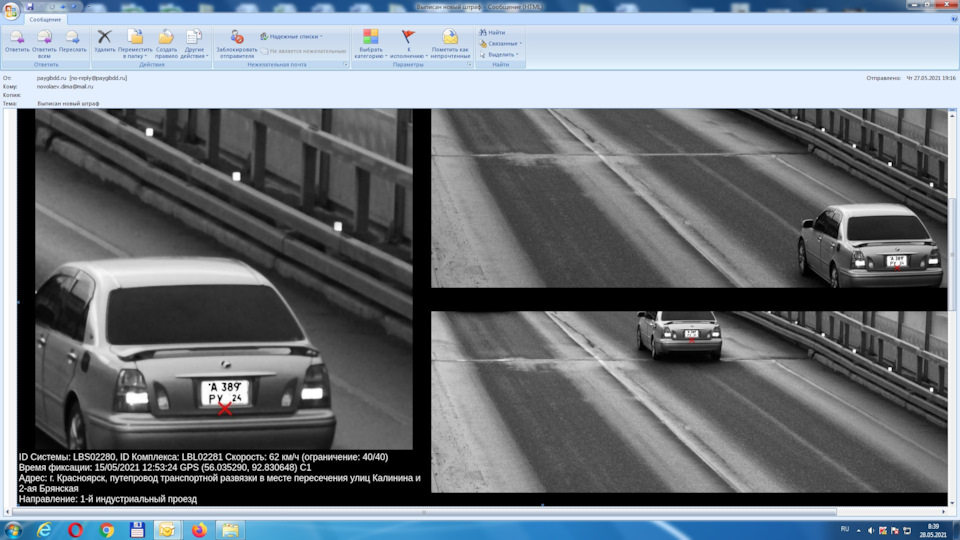
Task: Click the upper right road photo
Action: click(689, 198)
